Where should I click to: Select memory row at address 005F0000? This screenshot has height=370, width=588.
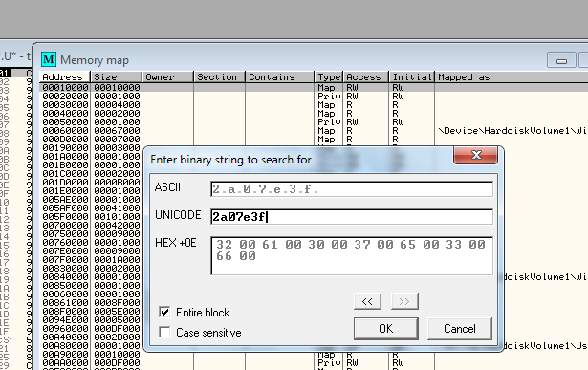coord(92,217)
